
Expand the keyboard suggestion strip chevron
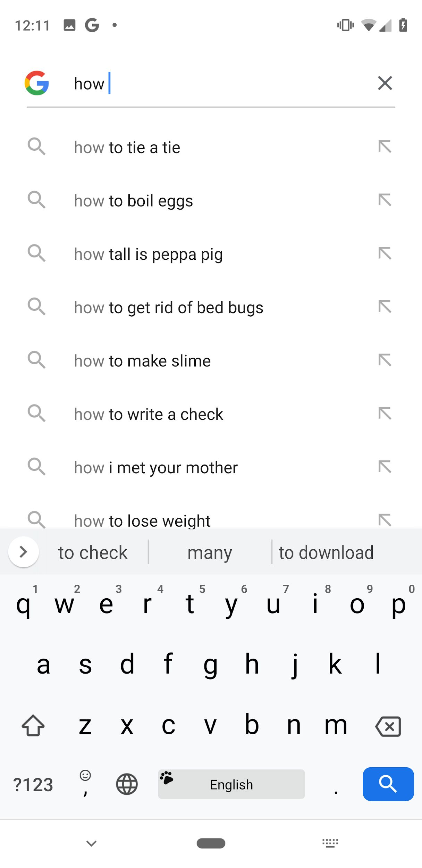[x=24, y=552]
